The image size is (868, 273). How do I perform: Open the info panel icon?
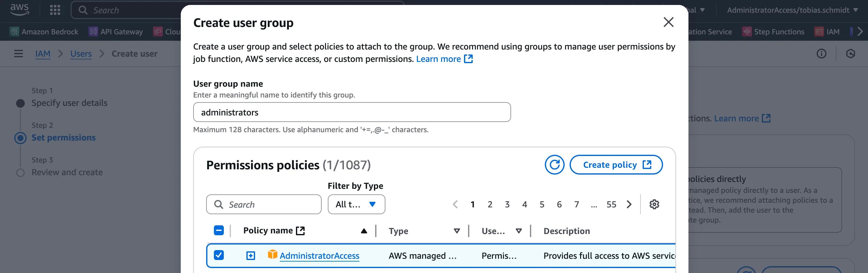pyautogui.click(x=822, y=54)
